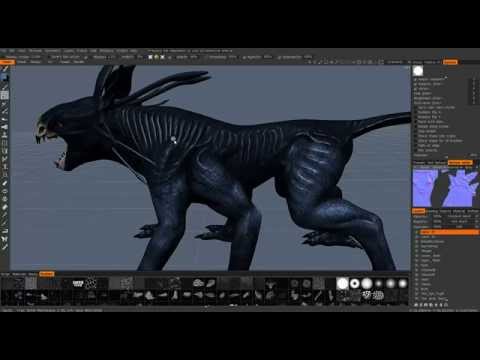Select the highlighted orange room tab at top-left
Image resolution: width=480 pixels, height=360 pixels.
(7, 62)
